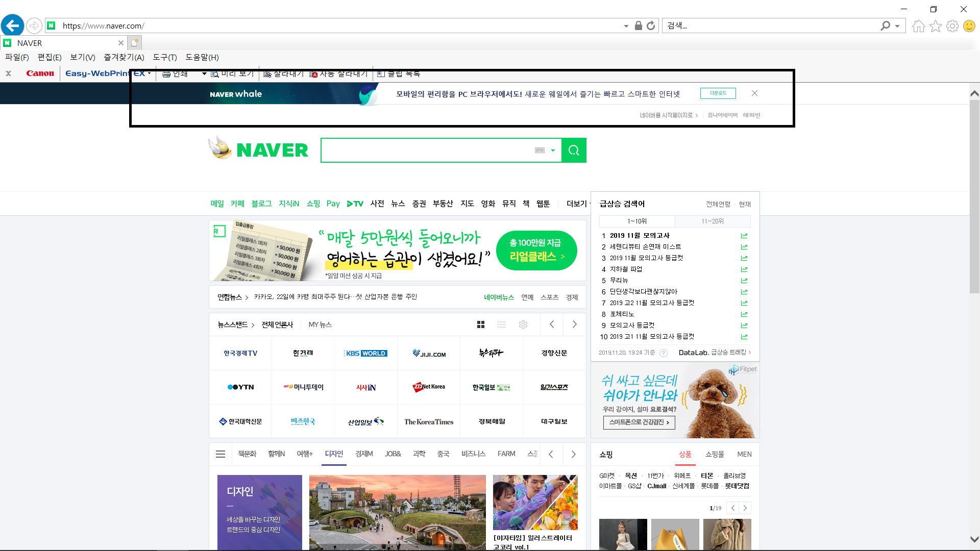Open the 즐겨찾기(A) menu
Viewport: 980px width, 551px height.
pyautogui.click(x=124, y=57)
